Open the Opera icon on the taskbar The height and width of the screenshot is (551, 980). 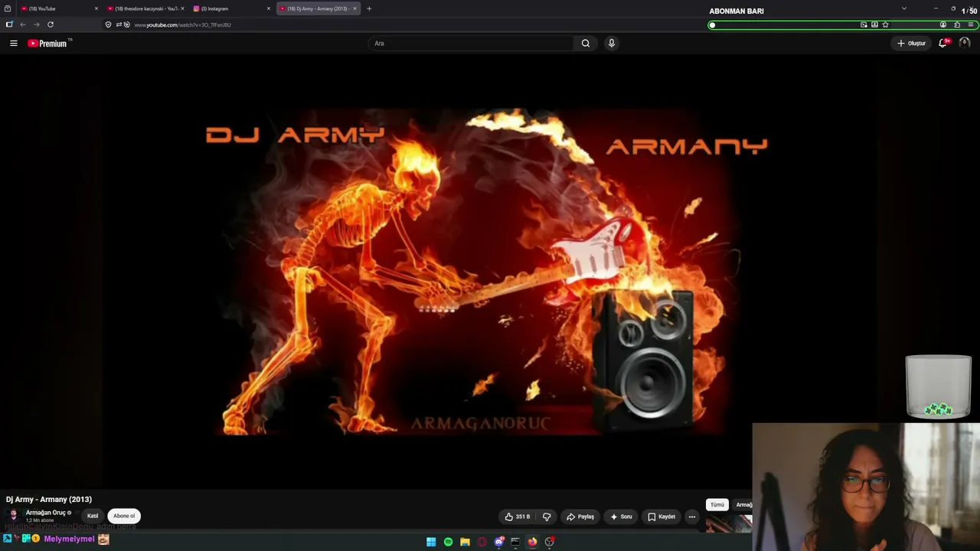482,542
